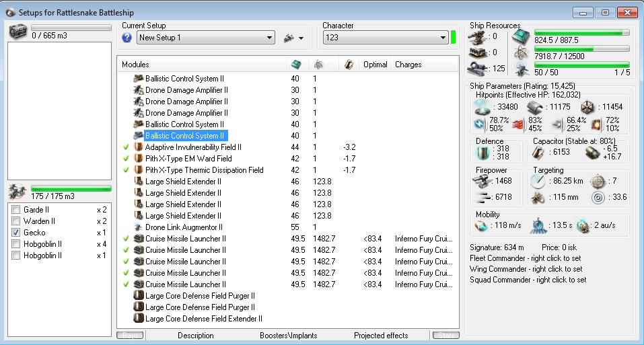Viewport: 644px width, 345px height.
Task: Click the CPU resource icon
Action: coord(521,38)
